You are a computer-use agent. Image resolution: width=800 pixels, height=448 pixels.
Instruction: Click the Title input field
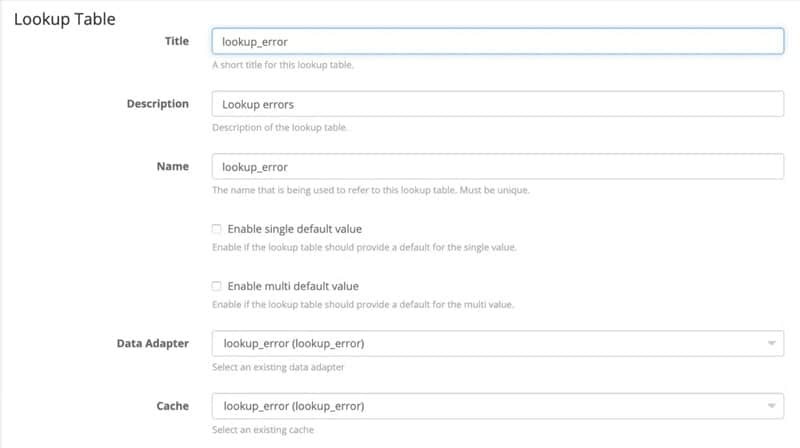pos(497,41)
